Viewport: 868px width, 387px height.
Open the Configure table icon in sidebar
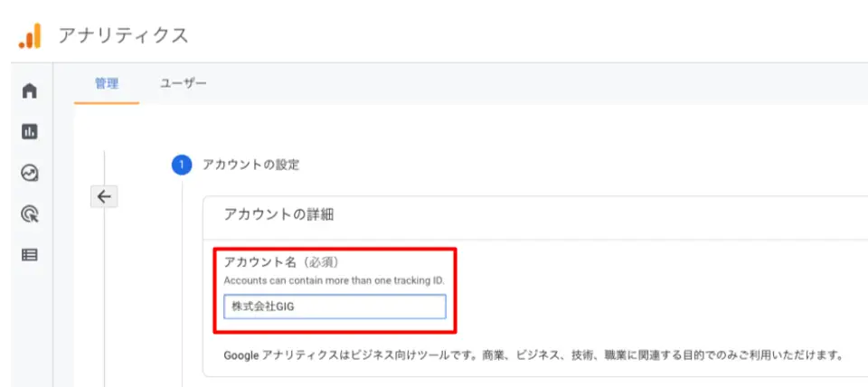(x=30, y=255)
